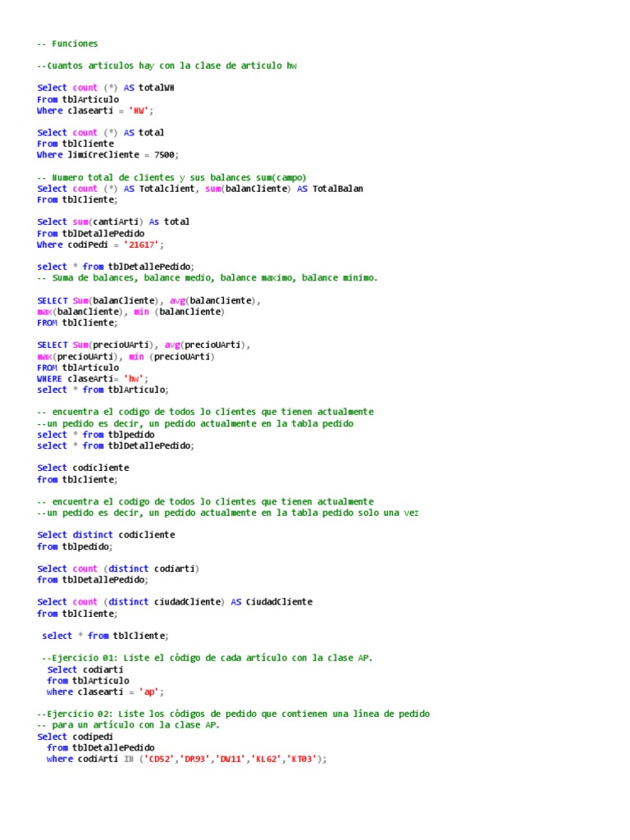
Task: Click line "where clasearti = 'ap';"
Action: pyautogui.click(x=106, y=692)
